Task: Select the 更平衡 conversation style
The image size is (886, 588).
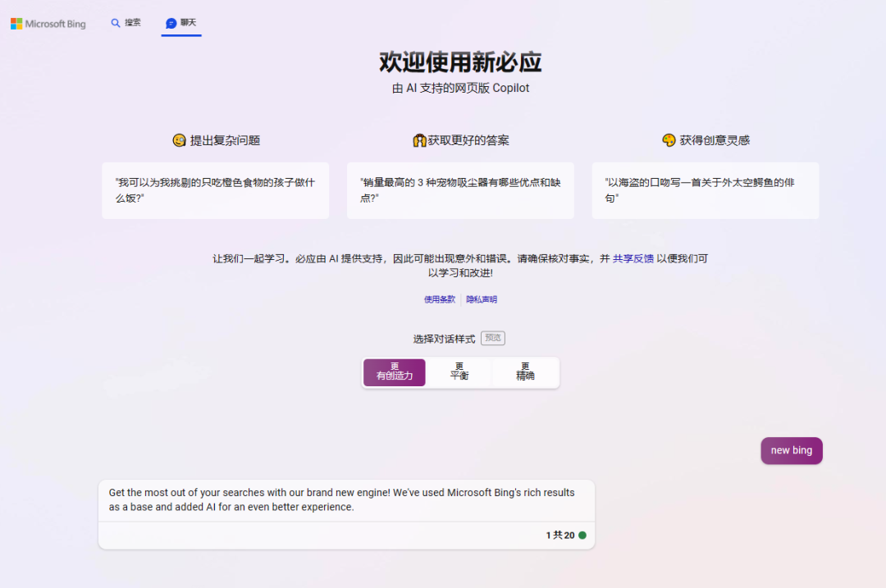Action: [459, 372]
